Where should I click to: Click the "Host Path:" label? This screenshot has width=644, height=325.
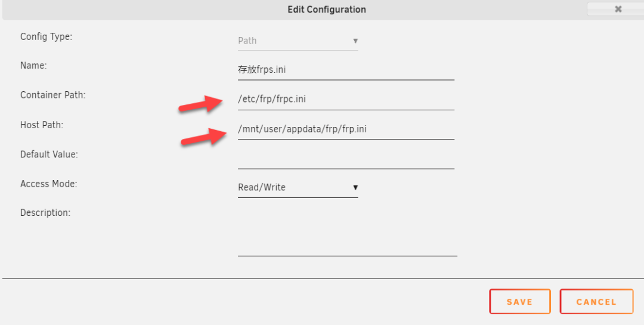[x=42, y=125]
